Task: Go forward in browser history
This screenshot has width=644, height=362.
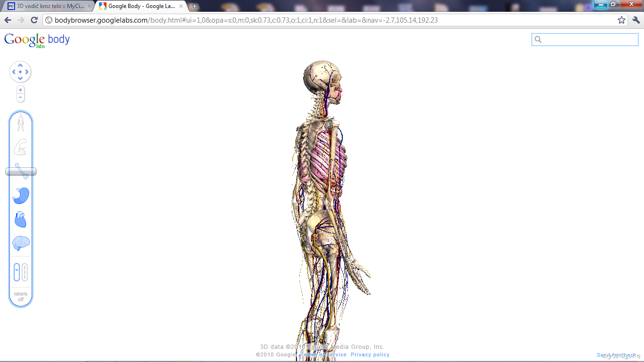Action: coord(21,20)
